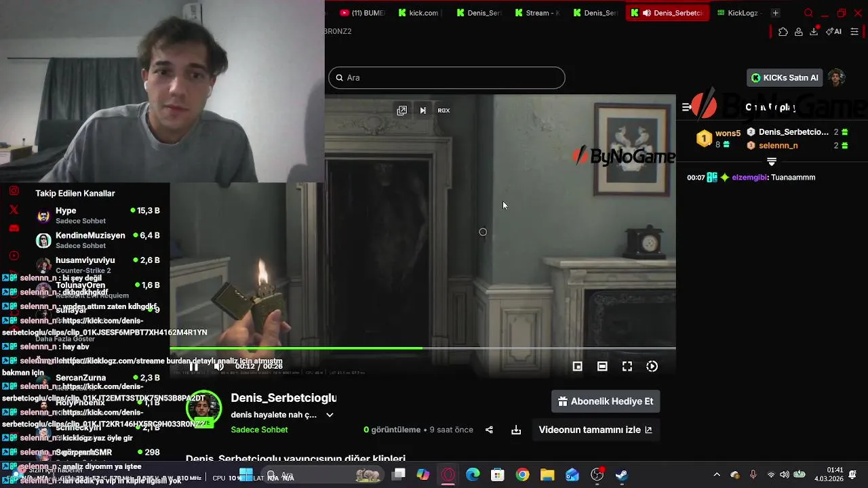Image resolution: width=868 pixels, height=488 pixels.
Task: Collapse the chat panel icon
Action: coord(686,107)
